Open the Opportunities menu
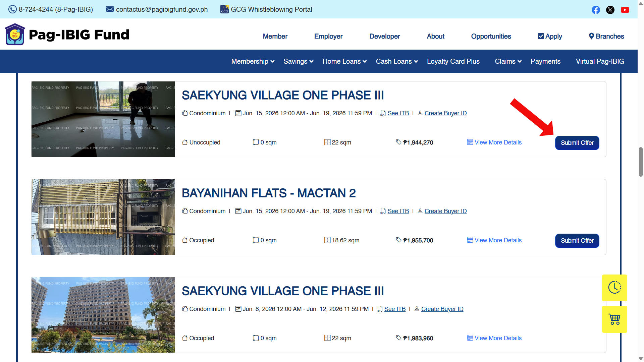 point(491,36)
